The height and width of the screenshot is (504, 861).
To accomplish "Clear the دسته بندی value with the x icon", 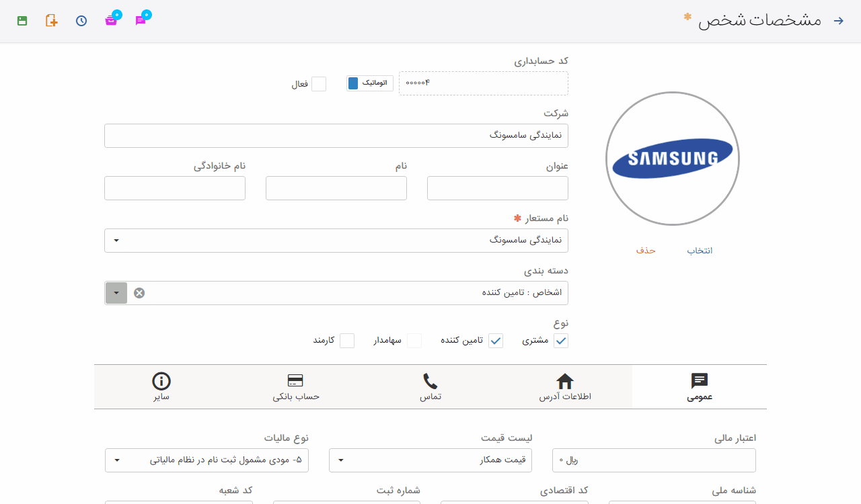I will 139,293.
